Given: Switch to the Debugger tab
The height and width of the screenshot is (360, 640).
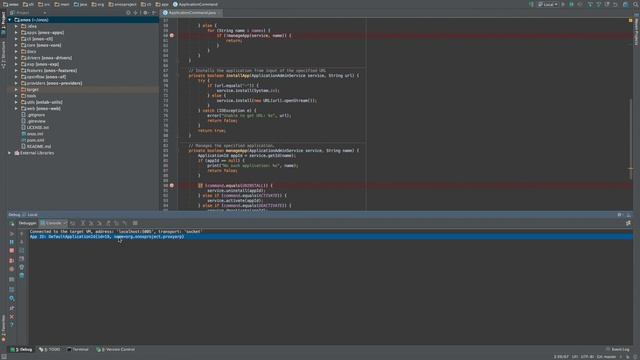Looking at the screenshot, I should (x=28, y=223).
